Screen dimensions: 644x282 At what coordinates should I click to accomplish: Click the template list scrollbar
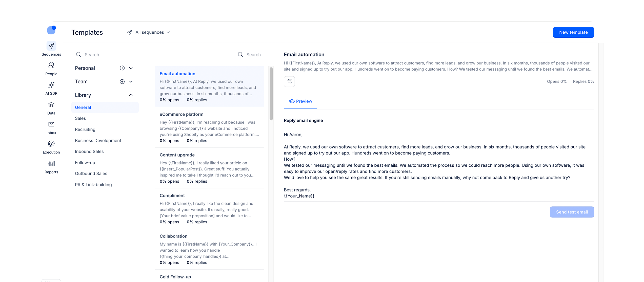271,94
